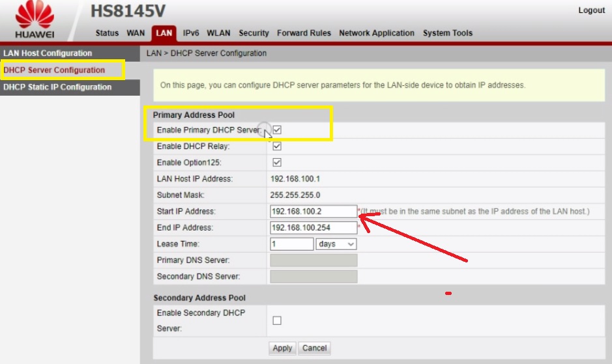Image resolution: width=612 pixels, height=364 pixels.
Task: Select DHCP Static IP Configuration sidebar item
Action: [57, 87]
